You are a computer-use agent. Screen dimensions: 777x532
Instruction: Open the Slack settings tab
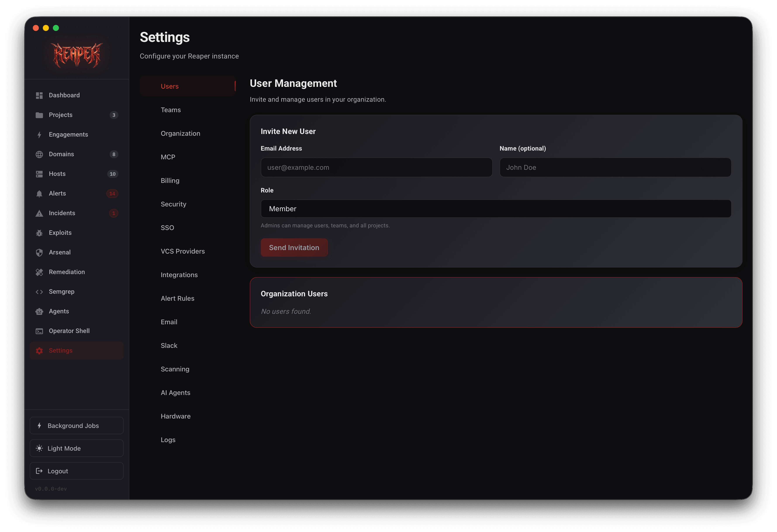pos(188,345)
